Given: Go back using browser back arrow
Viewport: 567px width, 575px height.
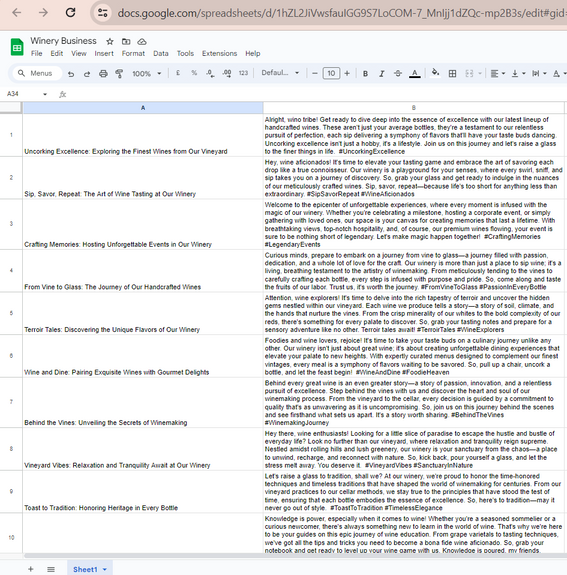Looking at the screenshot, I should (x=17, y=13).
